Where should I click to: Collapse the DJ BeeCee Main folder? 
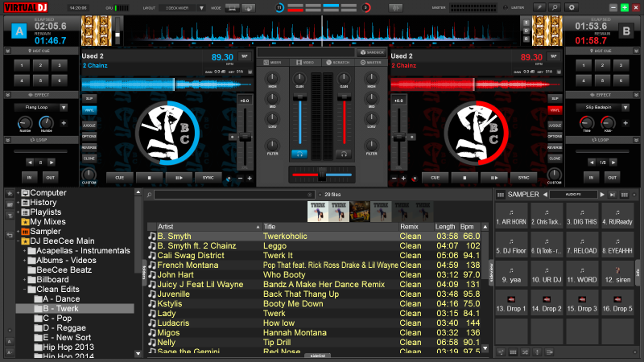click(18, 241)
